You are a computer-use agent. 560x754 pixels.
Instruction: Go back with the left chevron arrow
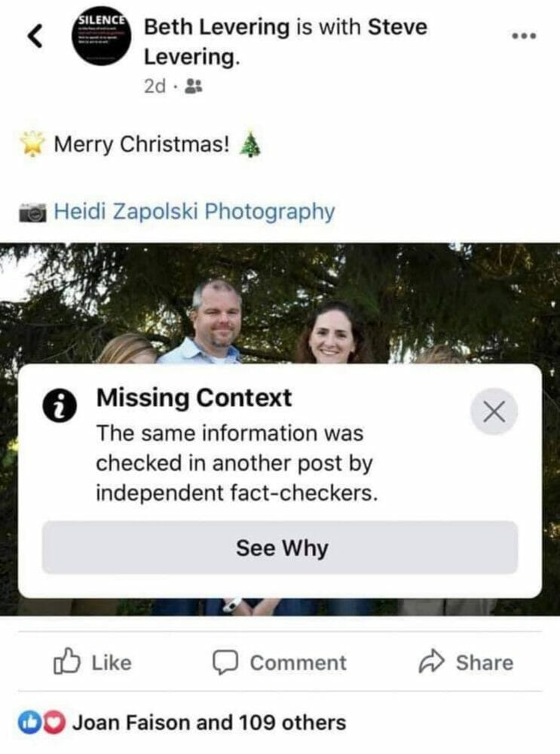click(35, 36)
